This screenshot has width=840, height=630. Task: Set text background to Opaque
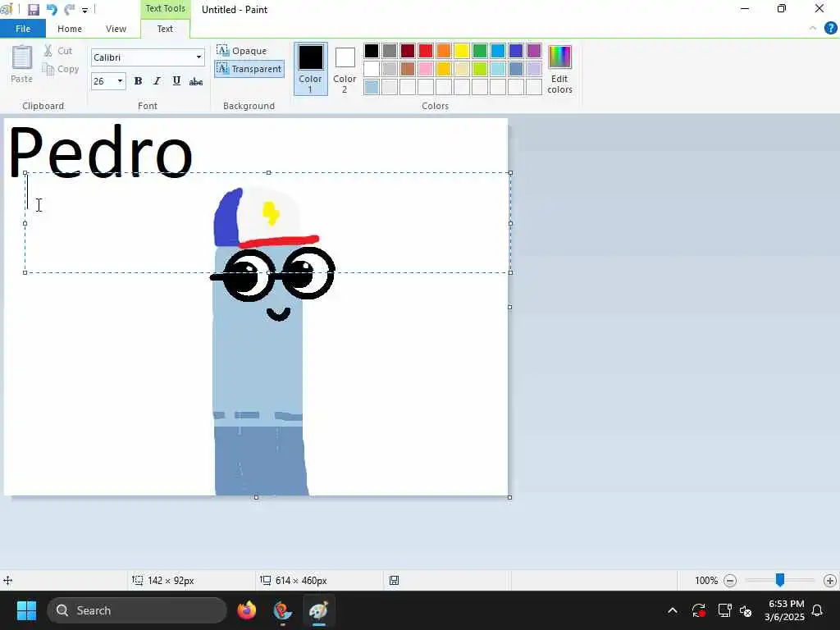242,50
